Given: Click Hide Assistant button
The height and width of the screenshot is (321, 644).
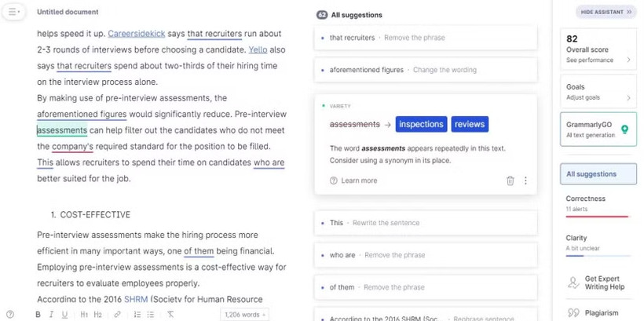Looking at the screenshot, I should (x=606, y=12).
